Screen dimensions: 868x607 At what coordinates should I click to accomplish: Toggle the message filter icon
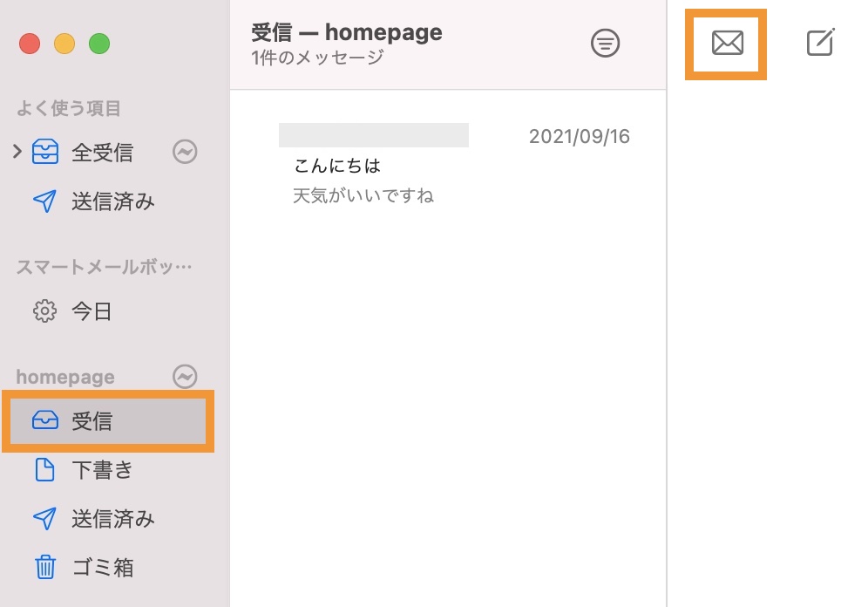pos(605,43)
